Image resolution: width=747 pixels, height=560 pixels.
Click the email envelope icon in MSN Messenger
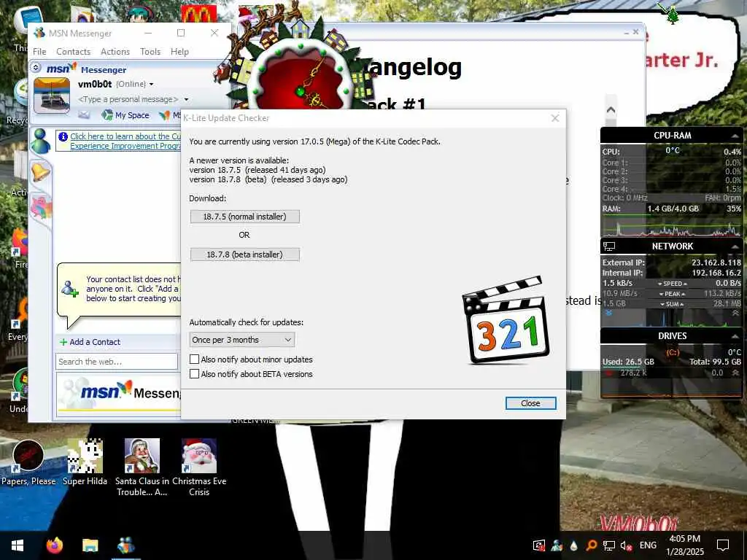84,114
